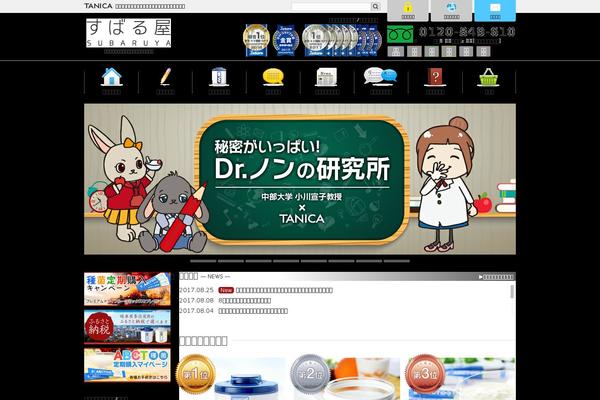This screenshot has width=600, height=400.
Task: Focus the search text field
Action: click(331, 7)
